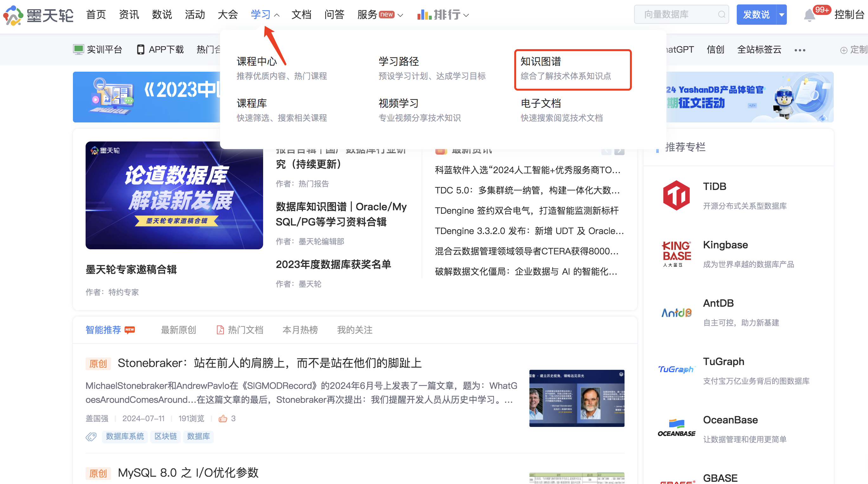This screenshot has width=868, height=484.
Task: Click the thumbs-up like icon
Action: click(223, 418)
